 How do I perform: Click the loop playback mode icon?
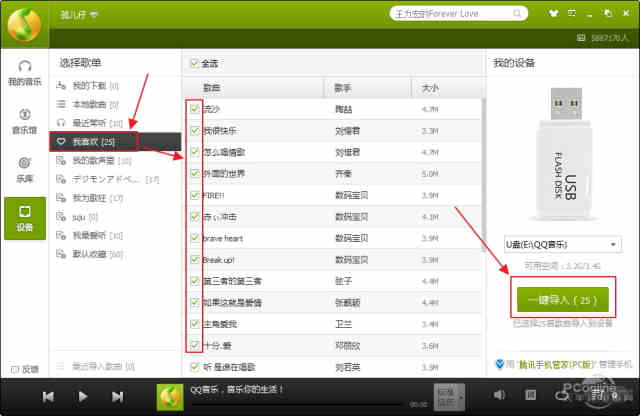click(562, 395)
